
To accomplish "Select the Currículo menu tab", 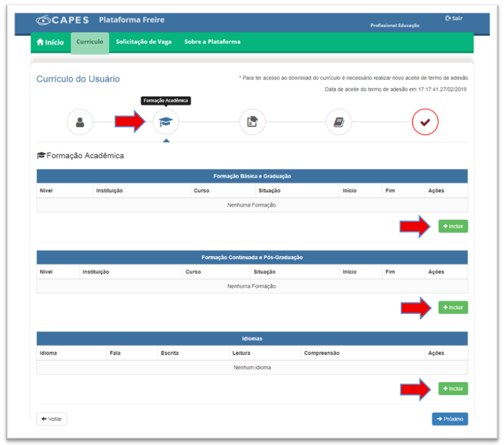I will click(90, 42).
